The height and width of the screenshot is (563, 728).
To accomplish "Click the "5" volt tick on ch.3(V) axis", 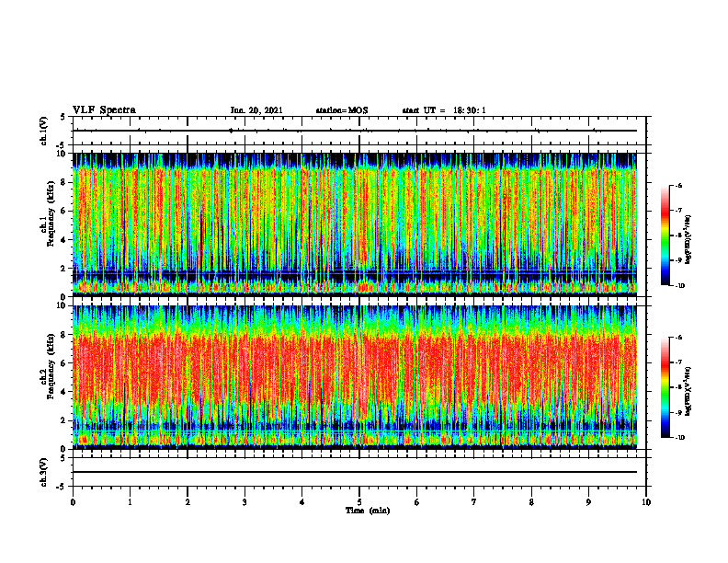I will (x=63, y=458).
